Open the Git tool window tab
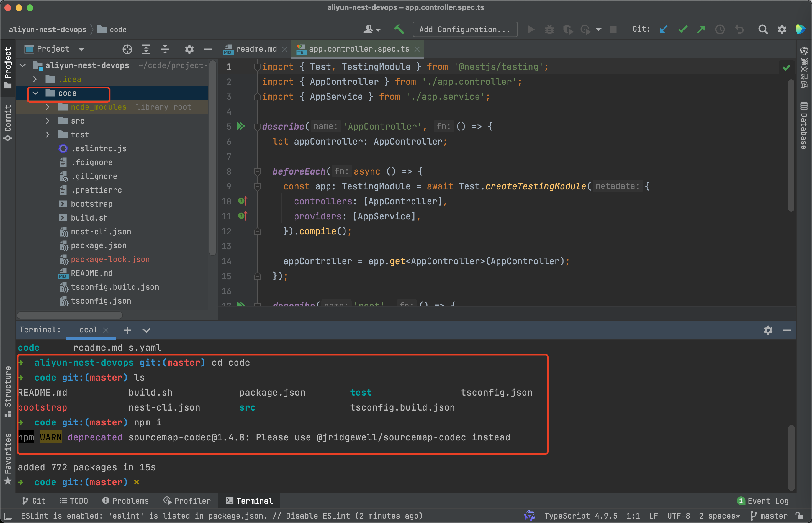812x523 pixels. click(34, 501)
